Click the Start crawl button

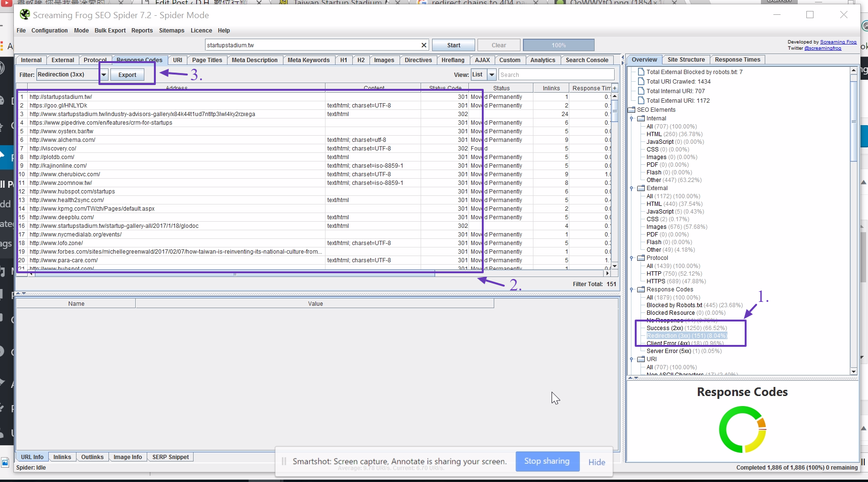[454, 45]
